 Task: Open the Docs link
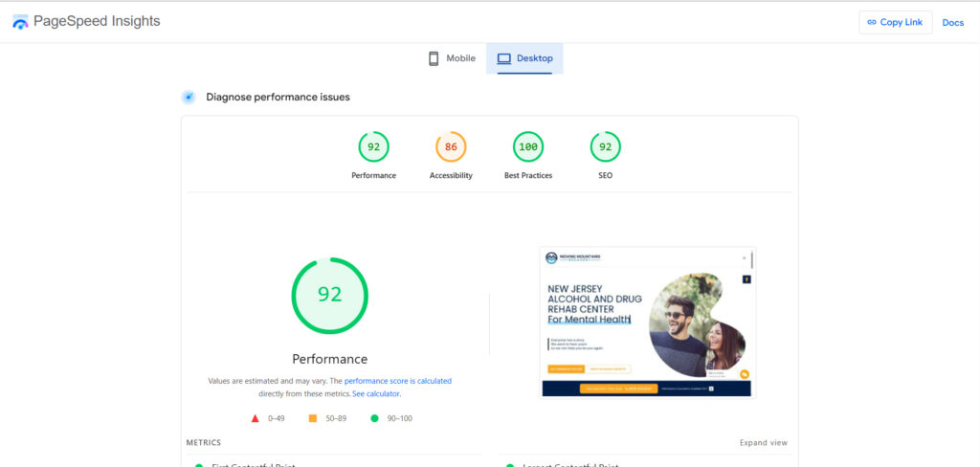(952, 22)
